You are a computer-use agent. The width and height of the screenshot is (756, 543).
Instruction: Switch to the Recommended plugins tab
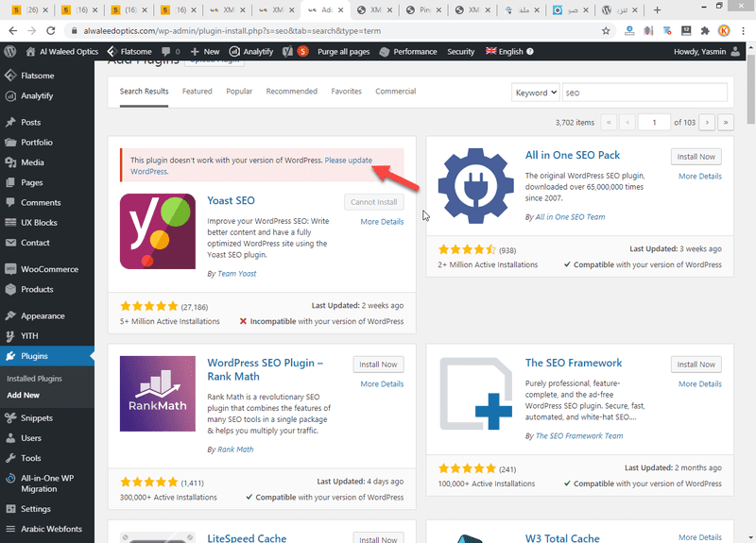292,91
